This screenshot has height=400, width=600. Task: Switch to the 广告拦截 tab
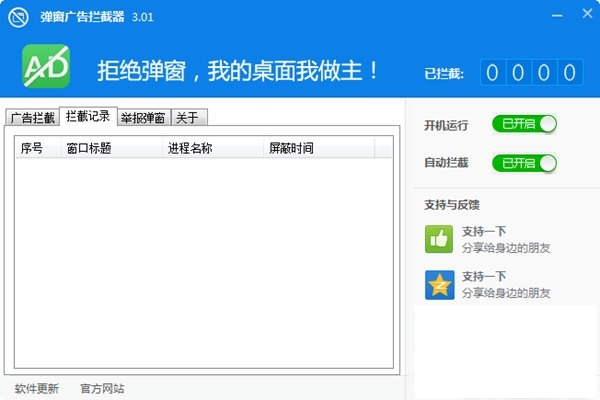[x=33, y=118]
